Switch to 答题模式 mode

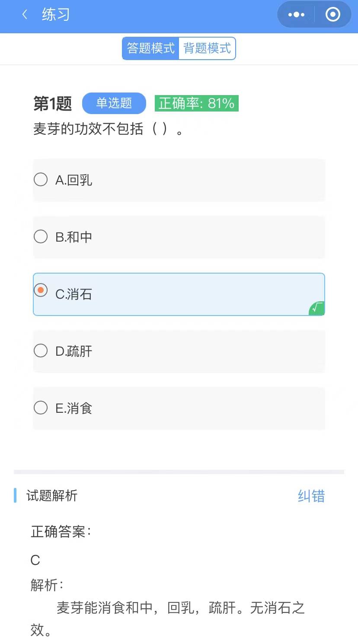click(x=151, y=48)
